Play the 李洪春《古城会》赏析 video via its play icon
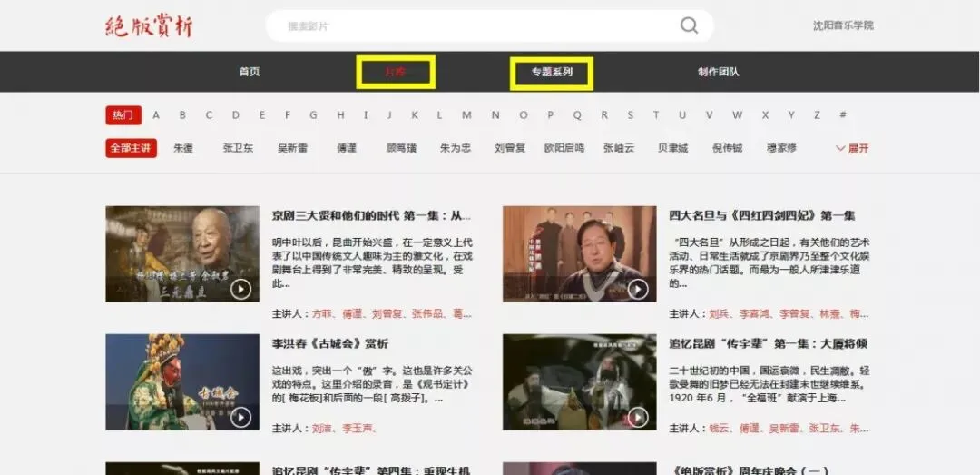This screenshot has height=475, width=980. [240, 417]
